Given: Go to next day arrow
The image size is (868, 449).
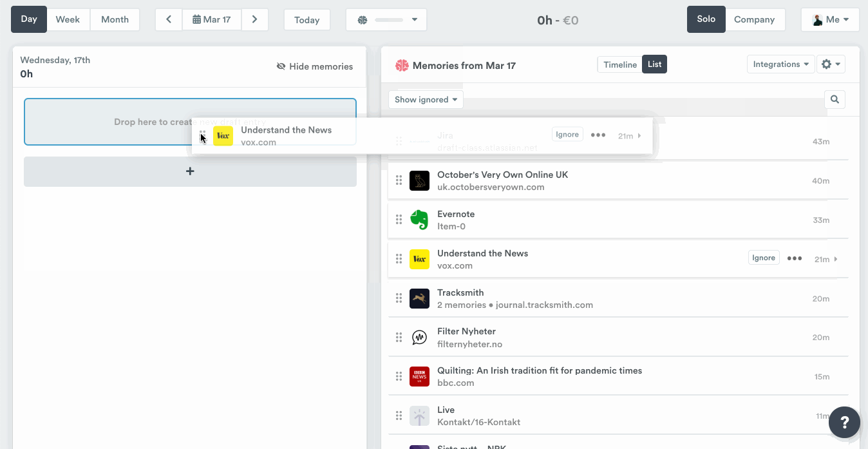Looking at the screenshot, I should 255,19.
